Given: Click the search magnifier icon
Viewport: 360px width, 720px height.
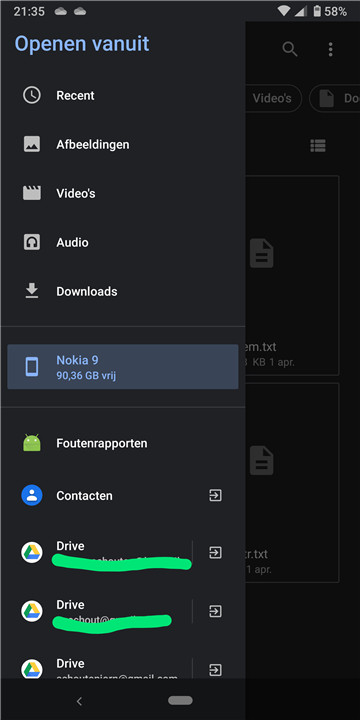Looking at the screenshot, I should coord(290,49).
